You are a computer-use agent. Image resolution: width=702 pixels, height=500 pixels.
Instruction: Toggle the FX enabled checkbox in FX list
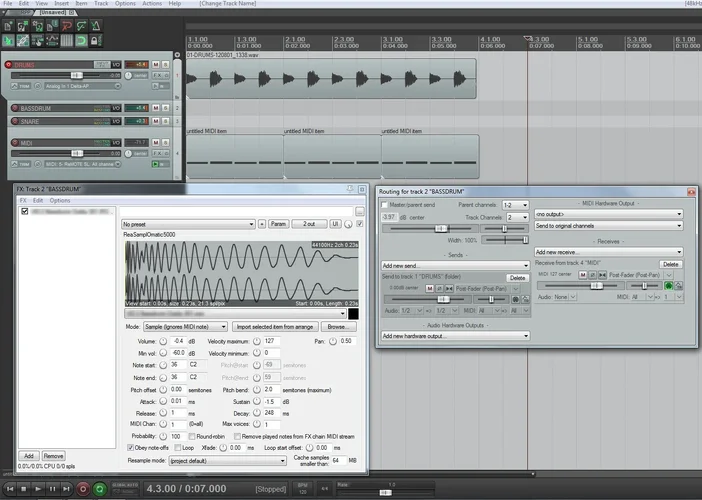pos(25,211)
